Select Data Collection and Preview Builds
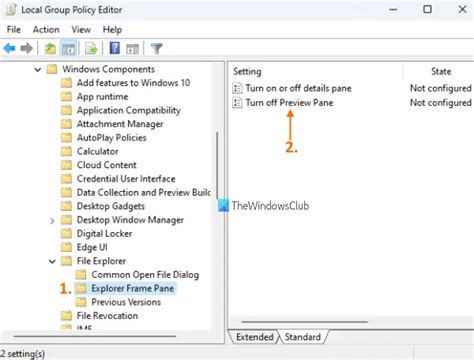 [143, 192]
